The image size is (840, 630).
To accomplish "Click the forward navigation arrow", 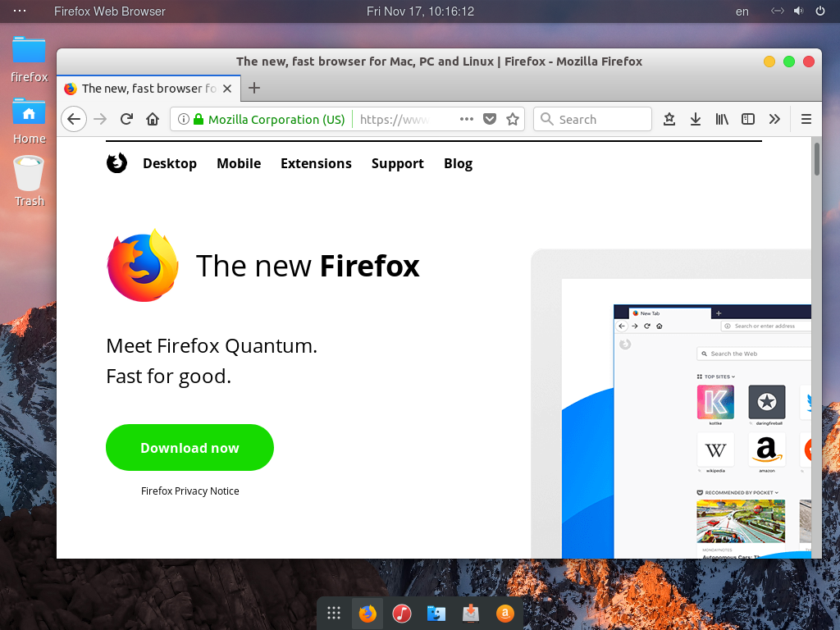I will [x=100, y=119].
